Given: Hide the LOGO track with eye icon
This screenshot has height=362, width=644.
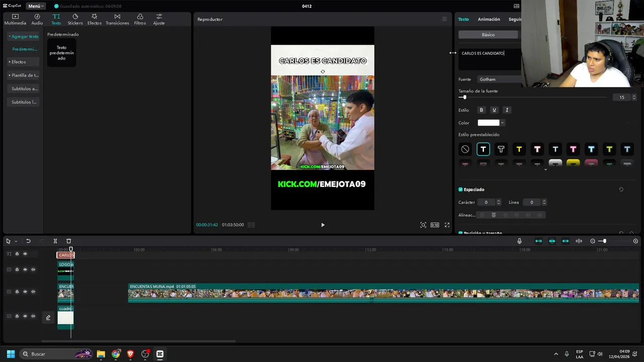Looking at the screenshot, I should click(x=25, y=269).
